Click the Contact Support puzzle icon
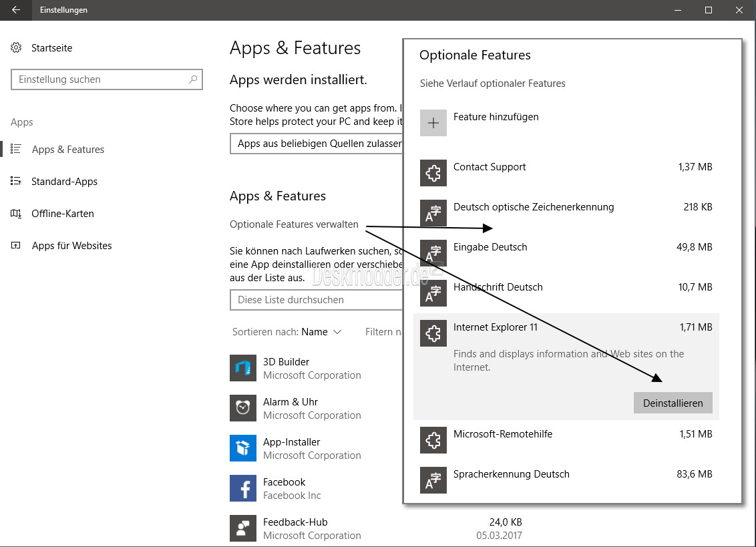 433,173
